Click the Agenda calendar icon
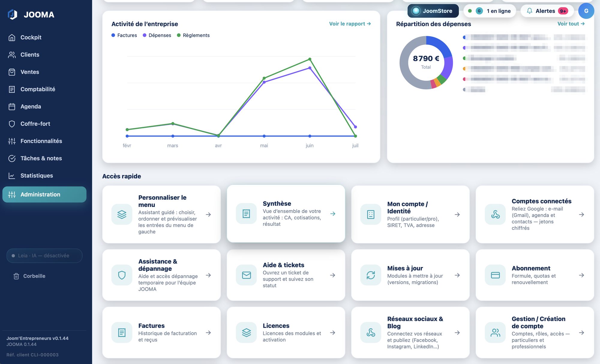Viewport: 600px width, 364px height. 12,106
